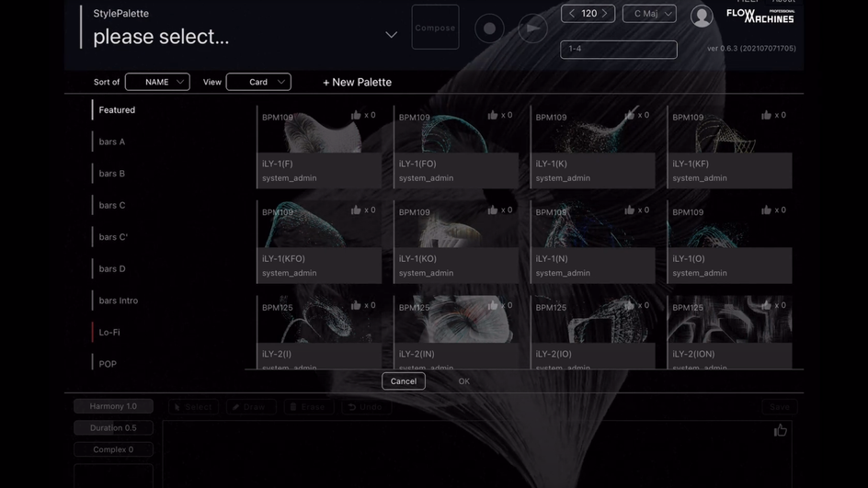
Task: Like the iLY-1(KO) palette thumbs-up
Action: click(492, 210)
